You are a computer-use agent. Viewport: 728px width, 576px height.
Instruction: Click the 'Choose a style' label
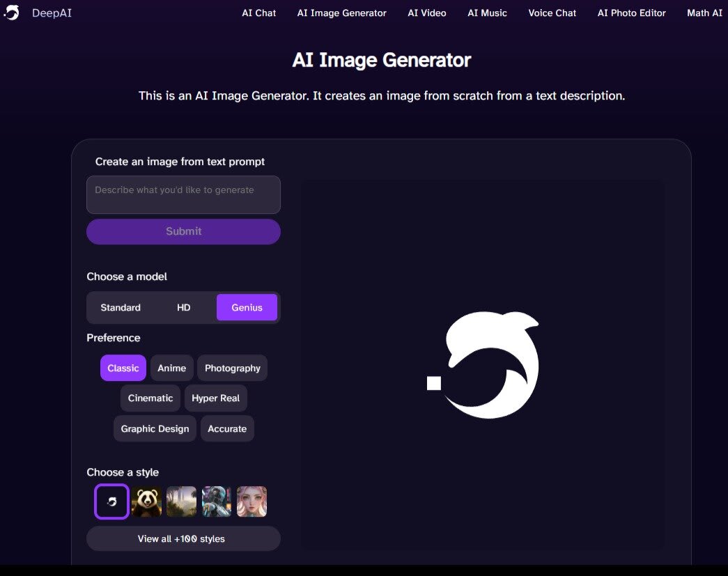click(123, 472)
